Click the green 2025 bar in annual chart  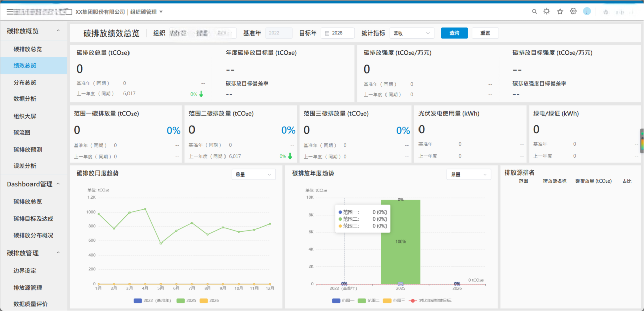pos(401,241)
